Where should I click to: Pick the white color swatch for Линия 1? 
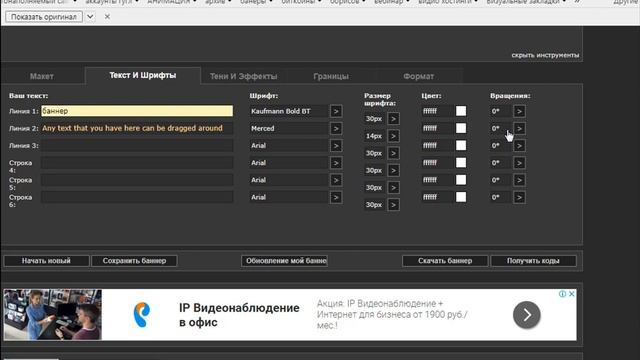(461, 111)
